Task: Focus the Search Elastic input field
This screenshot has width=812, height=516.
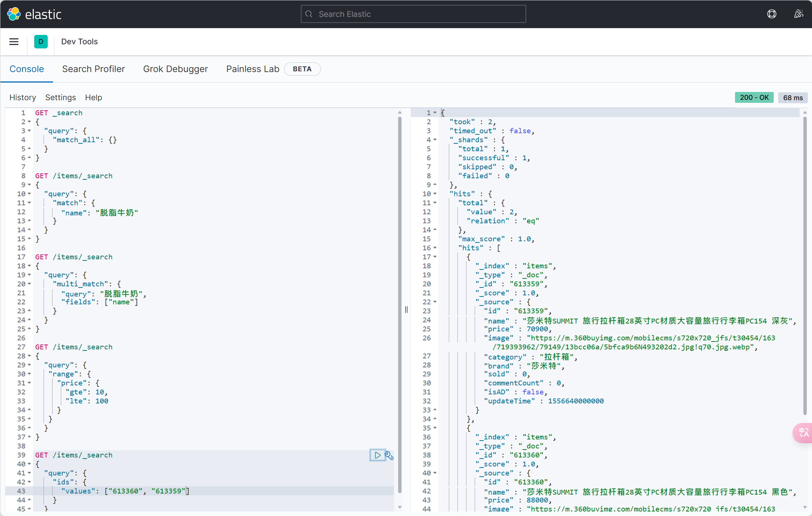Action: 413,14
